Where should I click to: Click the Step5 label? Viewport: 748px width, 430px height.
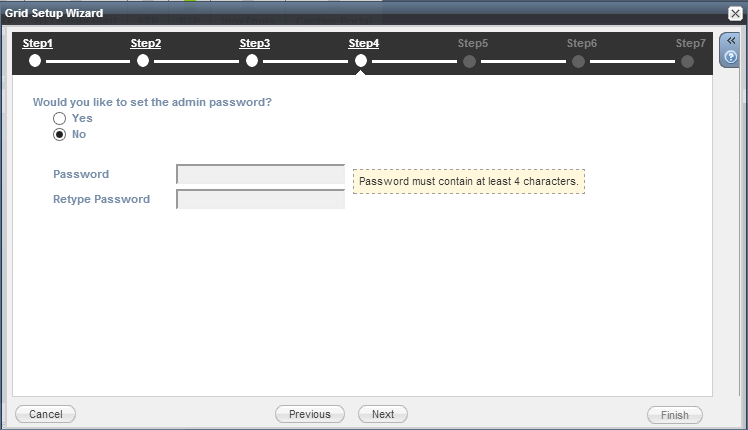pyautogui.click(x=473, y=44)
